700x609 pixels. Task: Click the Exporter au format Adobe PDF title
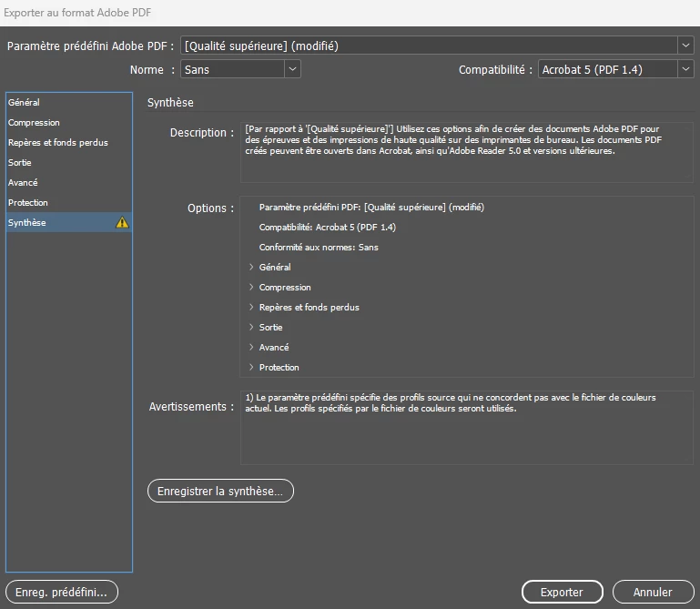(x=77, y=13)
